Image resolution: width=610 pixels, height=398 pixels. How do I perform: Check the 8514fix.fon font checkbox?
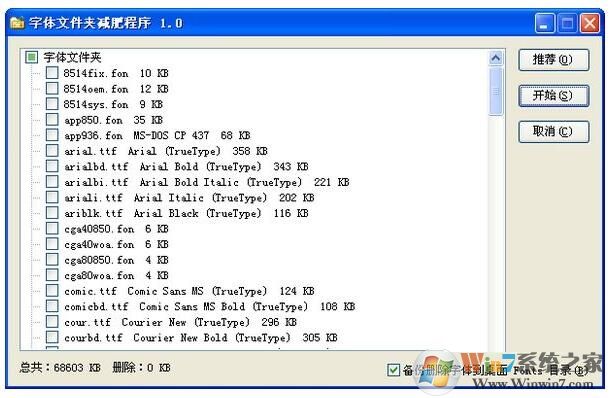click(x=52, y=73)
